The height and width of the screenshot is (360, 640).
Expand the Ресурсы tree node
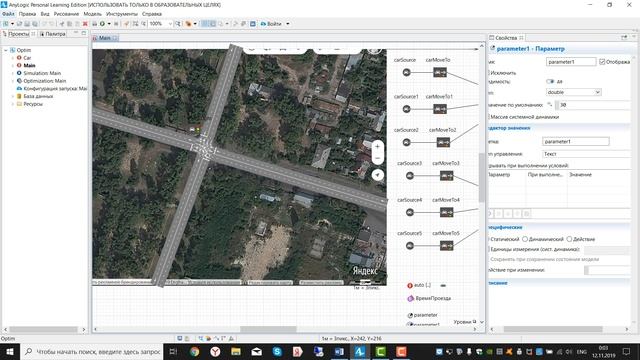coord(12,104)
